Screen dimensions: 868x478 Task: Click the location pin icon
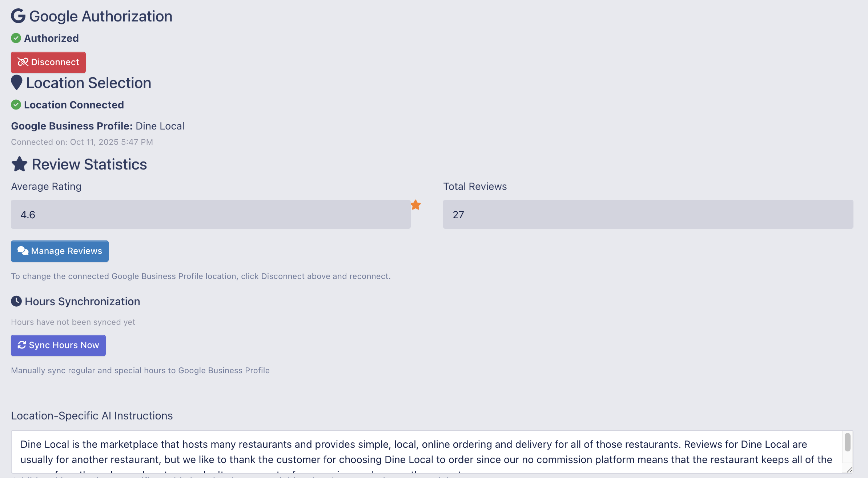(17, 82)
